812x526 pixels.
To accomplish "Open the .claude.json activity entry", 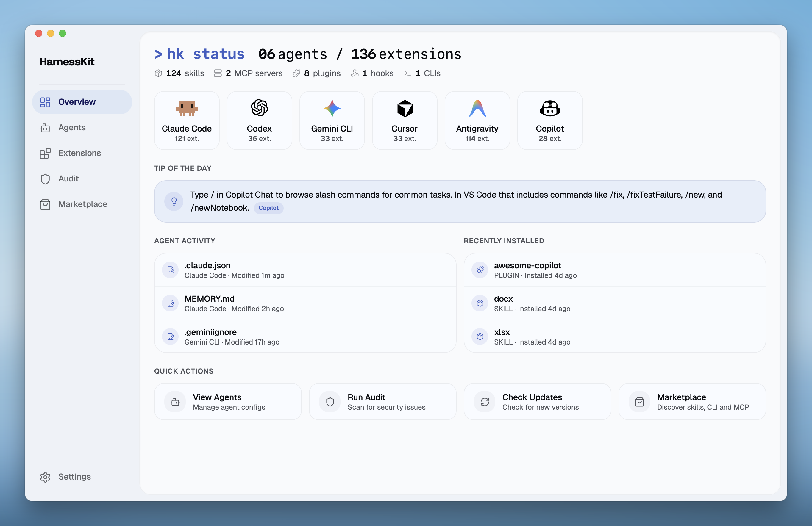I will click(x=305, y=270).
